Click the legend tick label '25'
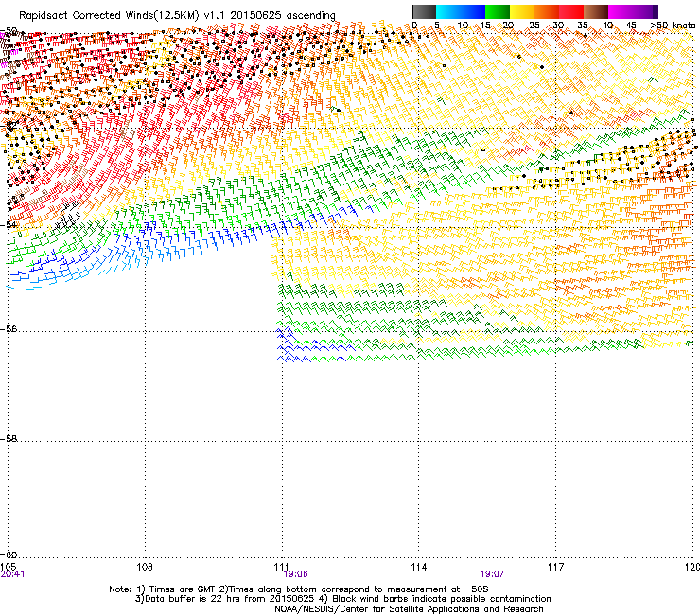700x615 pixels. (x=534, y=26)
